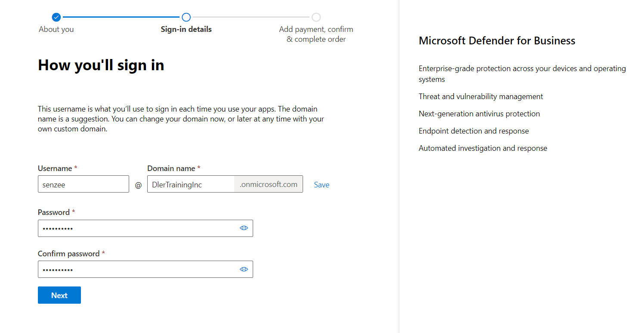Click the .onmicrosoft.com domain suffix
The height and width of the screenshot is (333, 644).
[x=268, y=184]
